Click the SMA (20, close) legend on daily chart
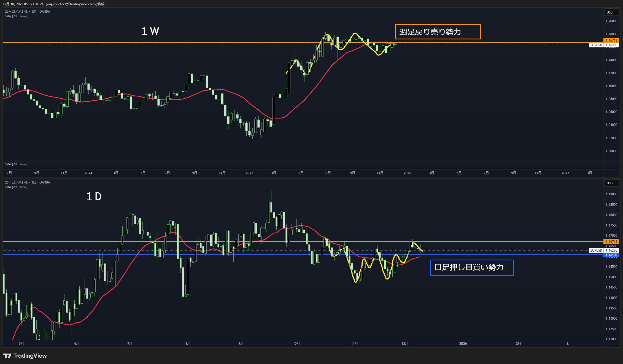Image resolution: width=623 pixels, height=364 pixels. (16, 187)
